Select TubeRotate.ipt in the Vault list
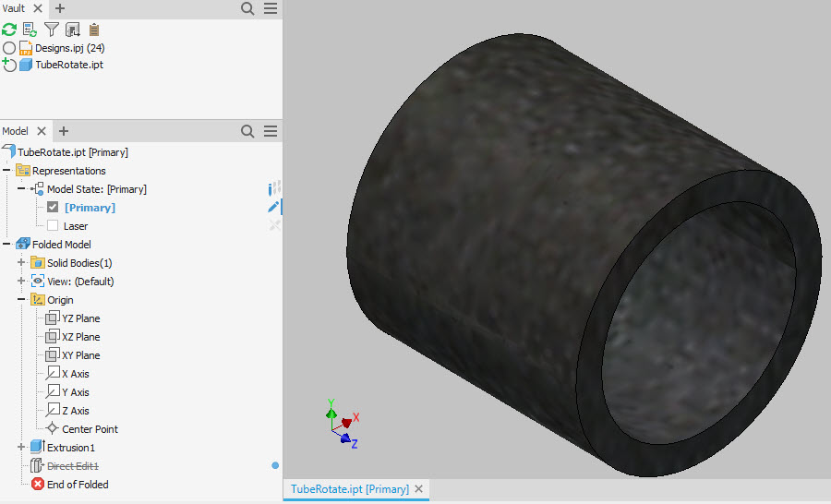 pos(69,65)
